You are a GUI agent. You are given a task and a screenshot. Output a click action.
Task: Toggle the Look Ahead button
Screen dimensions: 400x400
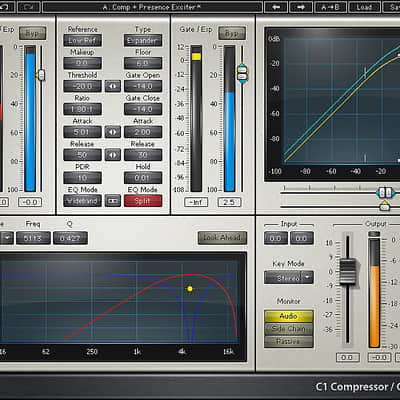tap(222, 238)
